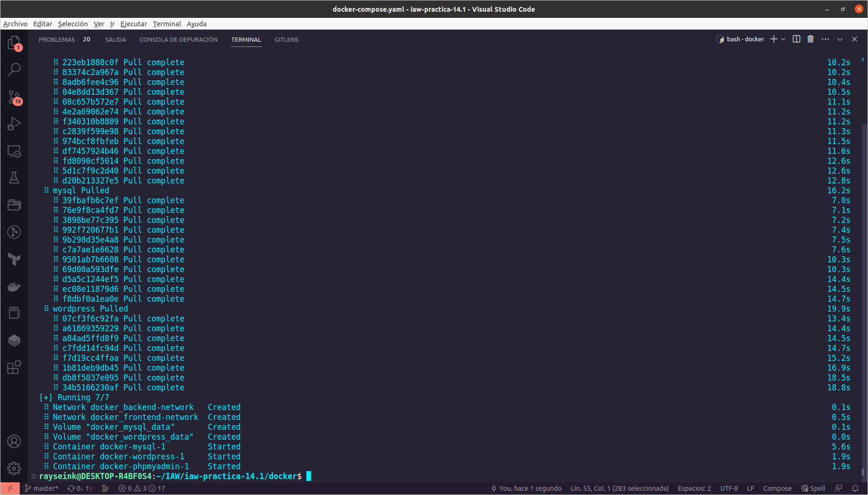Open the Remote Explorer view

tap(14, 152)
